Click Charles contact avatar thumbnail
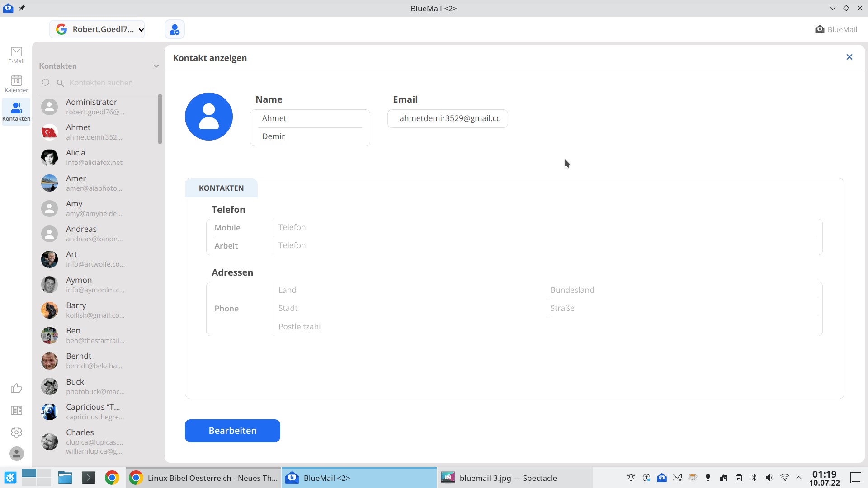 pyautogui.click(x=49, y=441)
